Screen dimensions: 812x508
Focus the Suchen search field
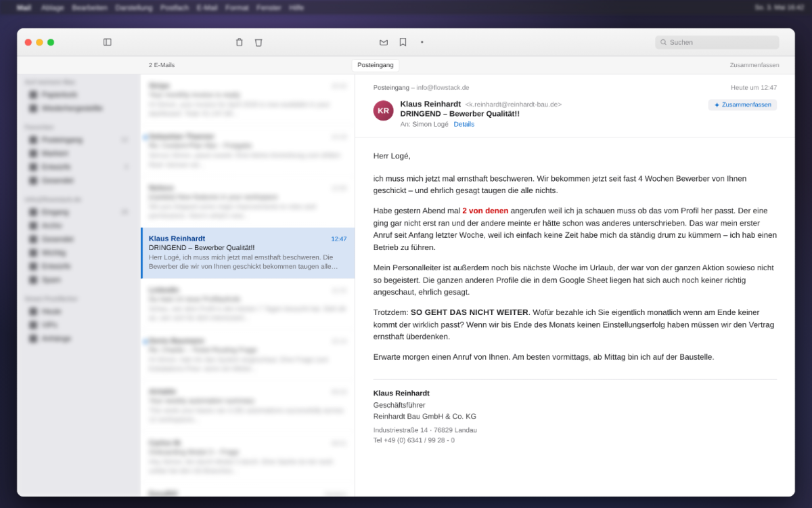pos(717,42)
